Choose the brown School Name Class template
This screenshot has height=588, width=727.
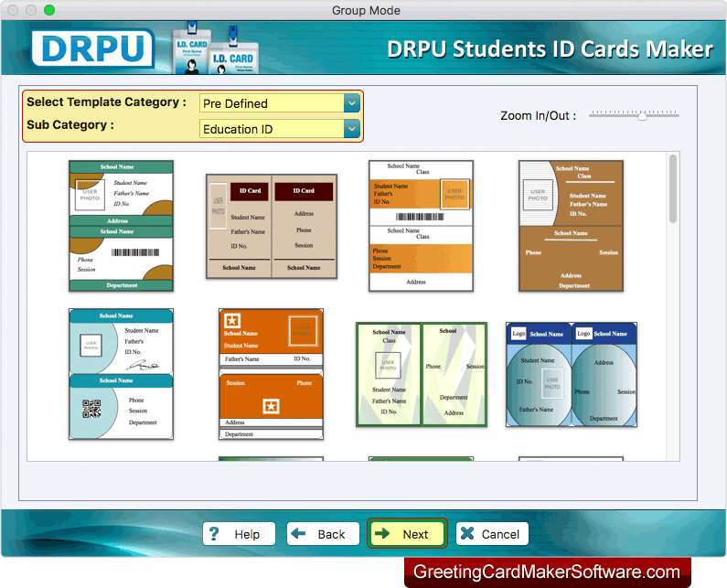click(571, 226)
